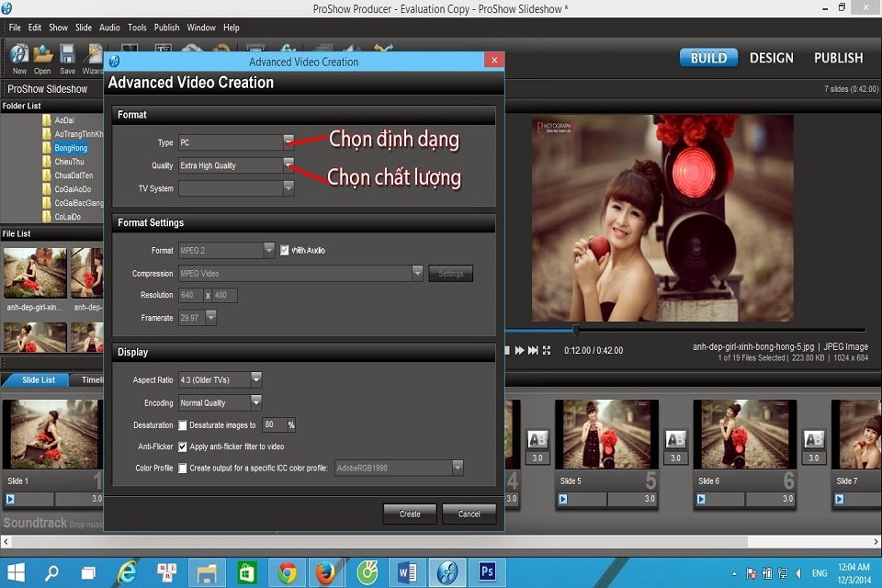Switch to the DESIGN tab
The height and width of the screenshot is (588, 882).
[771, 57]
